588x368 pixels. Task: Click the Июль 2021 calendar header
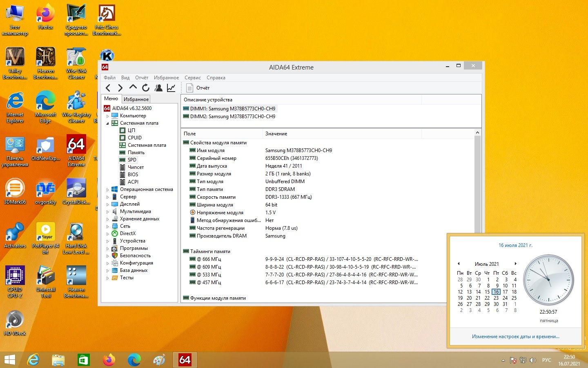point(487,264)
